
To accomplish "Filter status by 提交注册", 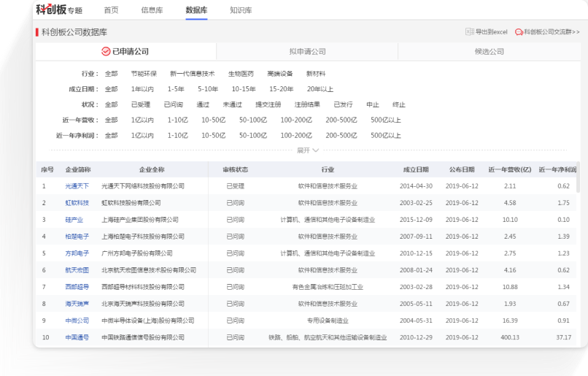I will point(268,104).
